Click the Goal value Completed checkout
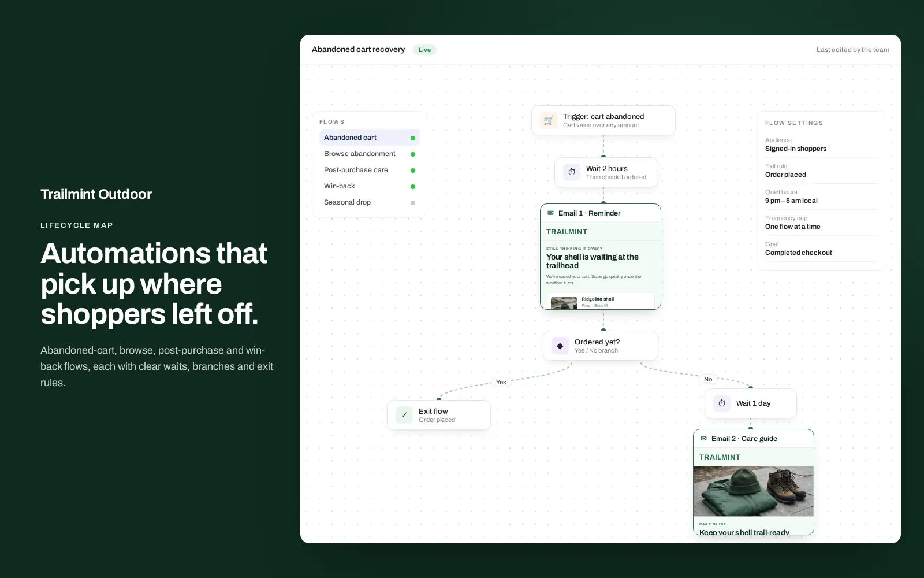The width and height of the screenshot is (924, 578). click(799, 253)
